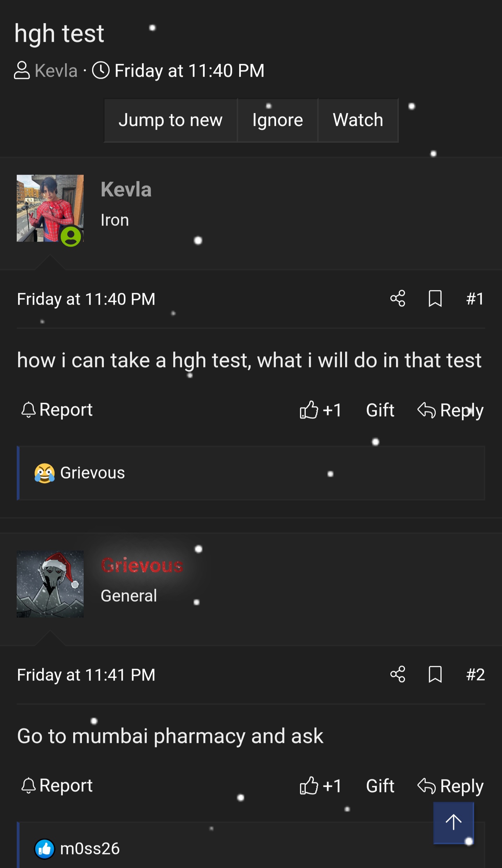502x868 pixels.
Task: Open Kevla's Spider-Man avatar profile
Action: (50, 208)
